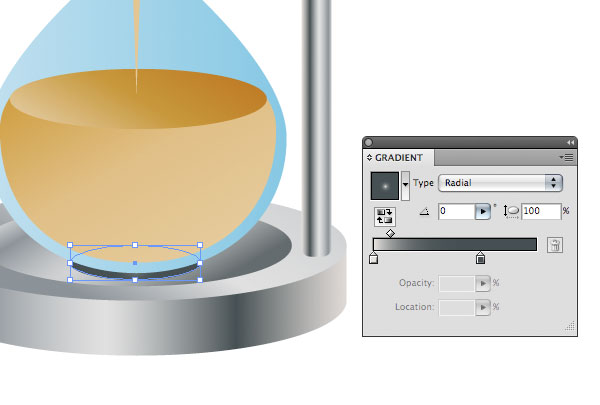Click the metal vertical rod shape
The width and height of the screenshot is (600, 405).
(317, 128)
